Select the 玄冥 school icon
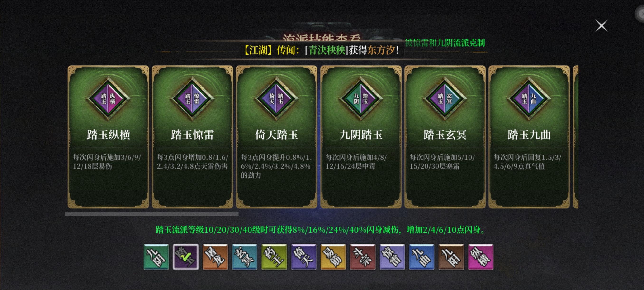Image resolution: width=644 pixels, height=290 pixels. pos(245,257)
